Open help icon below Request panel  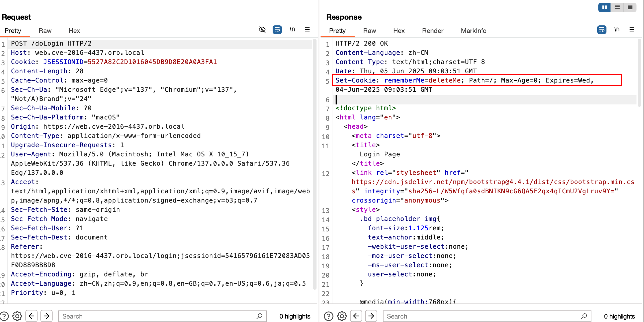click(x=4, y=316)
